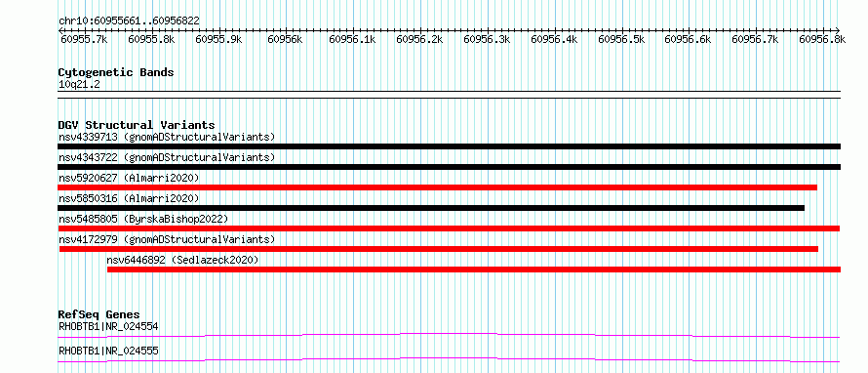Select the 10q21.2 cytogenetic band bar
868x373 pixels.
pos(449,95)
